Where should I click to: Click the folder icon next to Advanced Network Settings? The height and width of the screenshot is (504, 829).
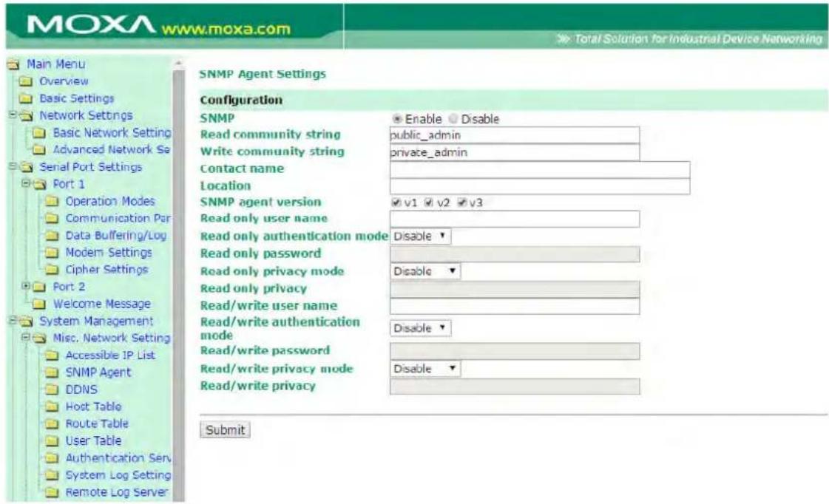pos(39,149)
